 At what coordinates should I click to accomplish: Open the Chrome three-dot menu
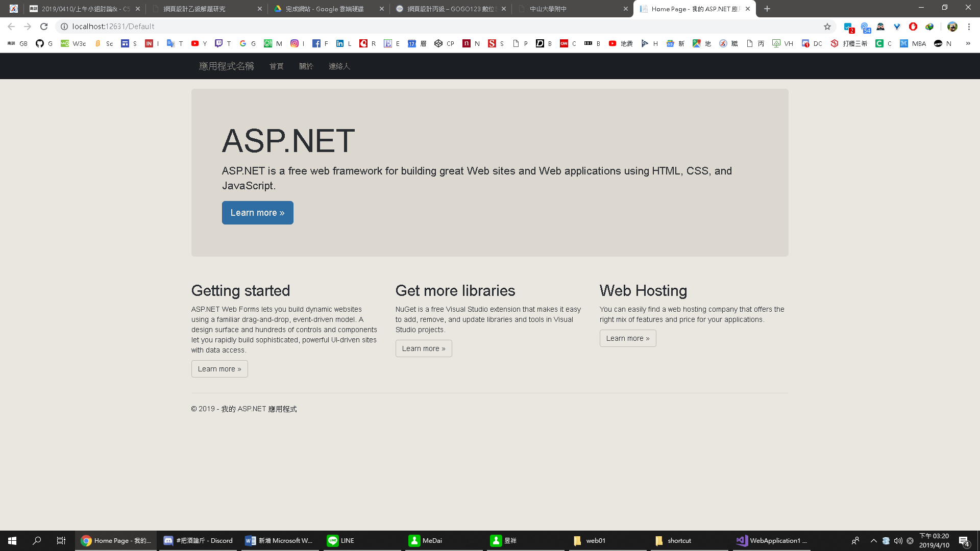click(x=969, y=27)
